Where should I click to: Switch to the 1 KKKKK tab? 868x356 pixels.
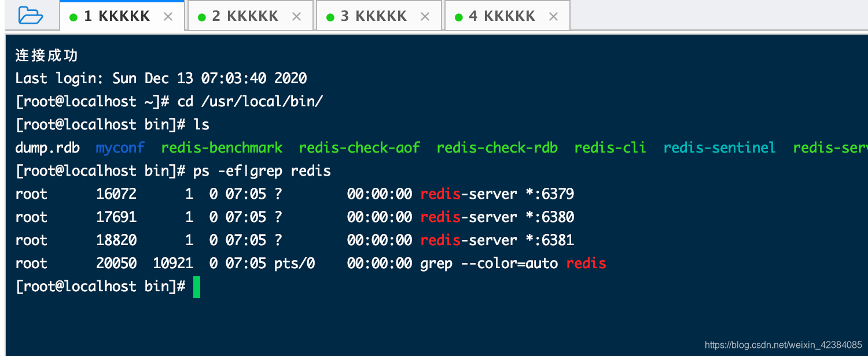coord(122,16)
